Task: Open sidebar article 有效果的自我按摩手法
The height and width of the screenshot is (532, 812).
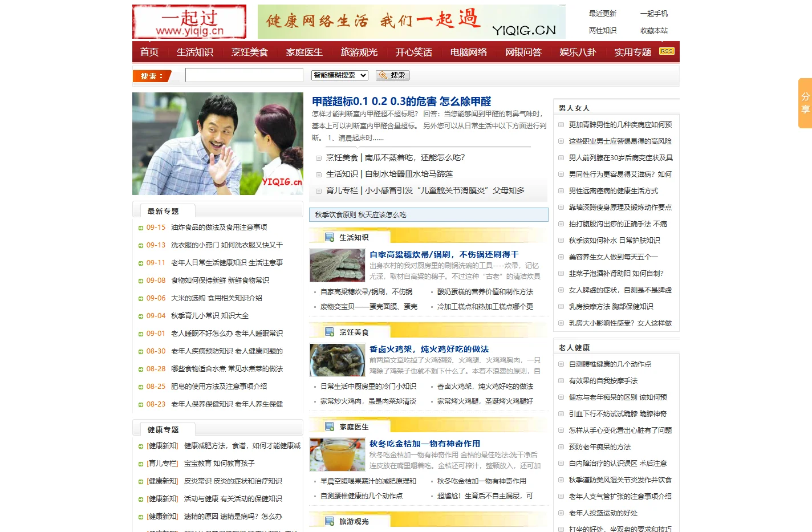Action: (603, 380)
